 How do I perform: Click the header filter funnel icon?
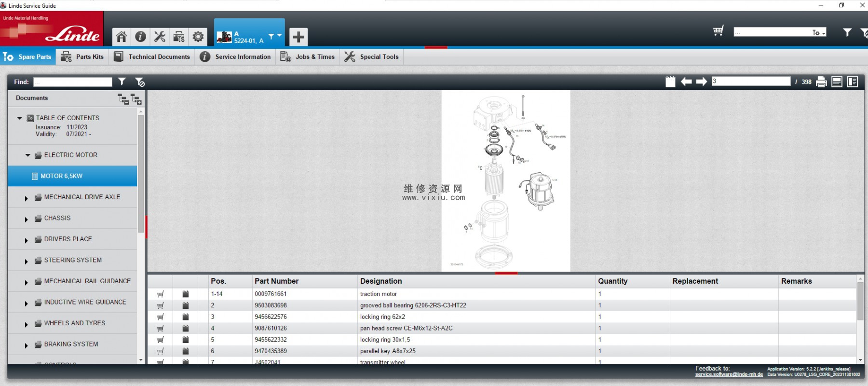pyautogui.click(x=847, y=32)
